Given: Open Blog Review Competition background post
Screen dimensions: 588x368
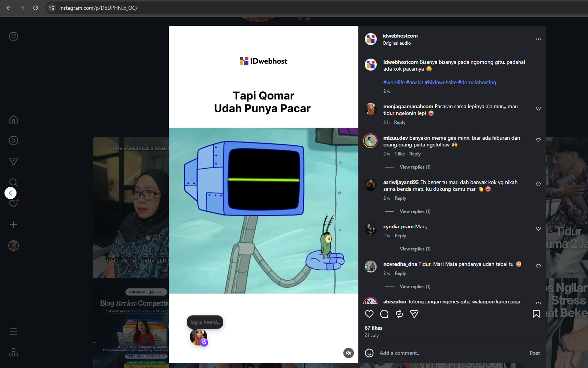Looking at the screenshot, I should coord(131,323).
